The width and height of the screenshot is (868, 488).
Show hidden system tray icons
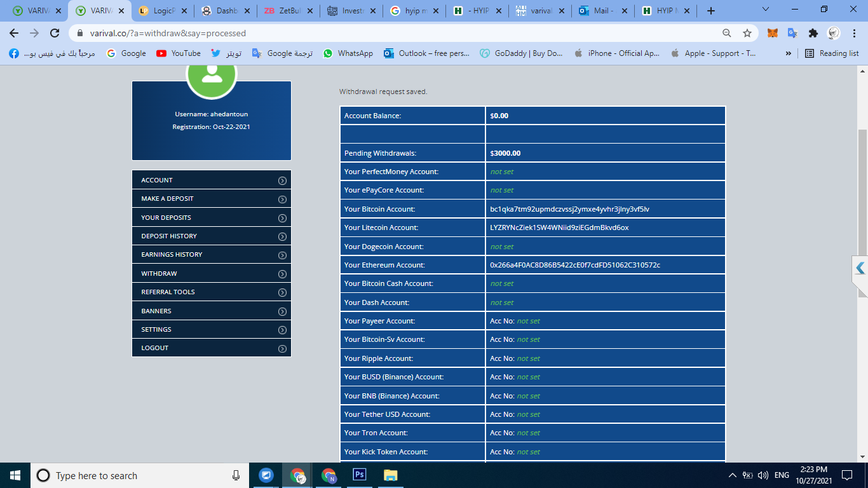[731, 475]
